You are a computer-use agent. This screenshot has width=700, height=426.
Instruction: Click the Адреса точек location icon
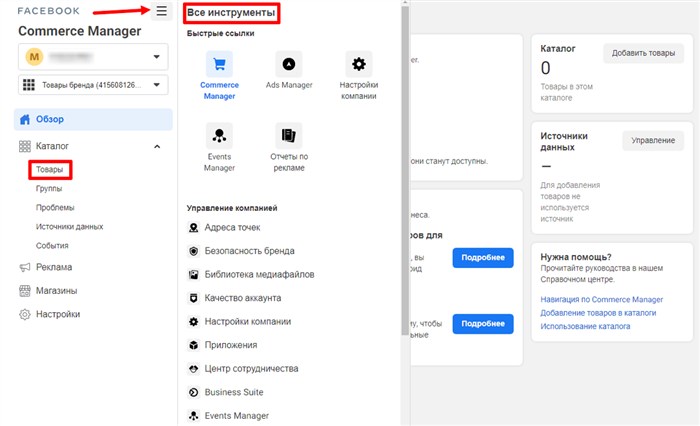193,228
